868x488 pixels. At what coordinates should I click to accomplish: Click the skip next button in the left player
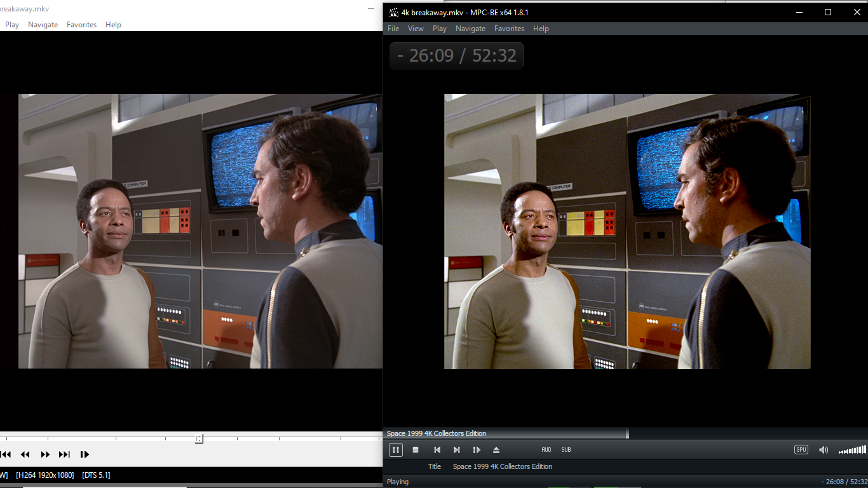click(x=64, y=454)
